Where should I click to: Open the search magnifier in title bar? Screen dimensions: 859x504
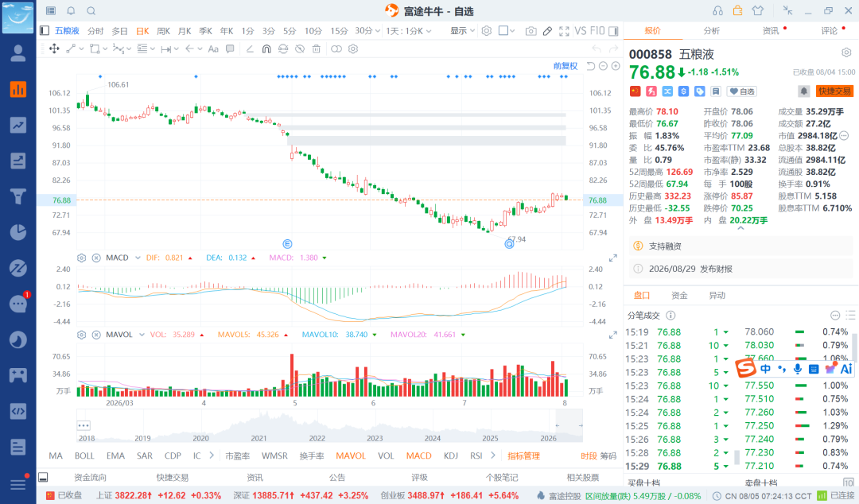(x=91, y=11)
